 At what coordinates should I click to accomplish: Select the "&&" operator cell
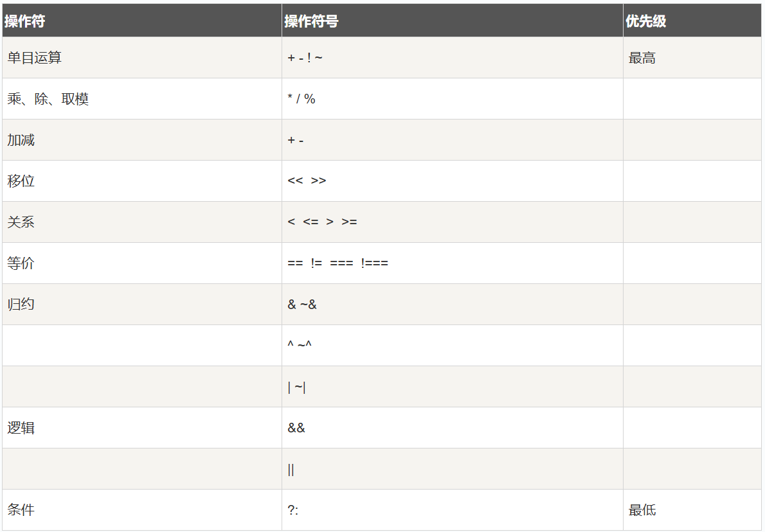click(x=296, y=428)
